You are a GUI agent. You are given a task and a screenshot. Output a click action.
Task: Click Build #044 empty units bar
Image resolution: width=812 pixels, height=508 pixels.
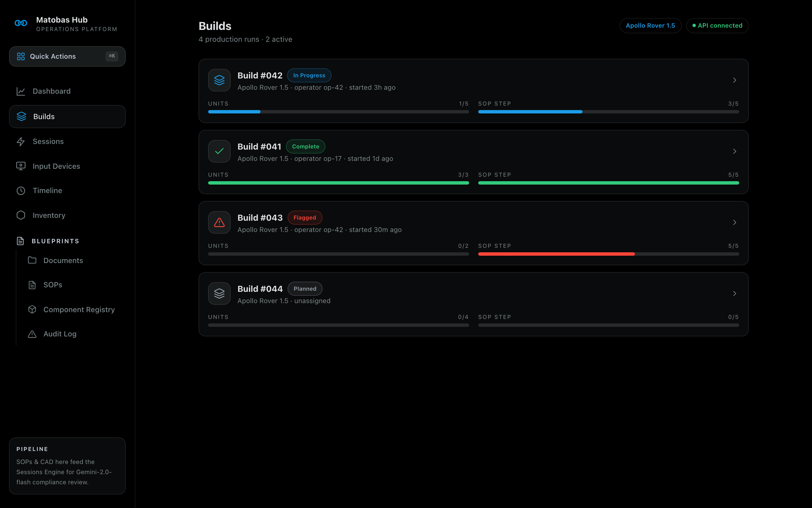(x=339, y=325)
